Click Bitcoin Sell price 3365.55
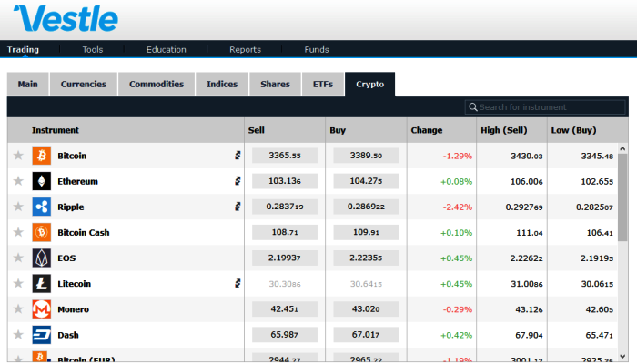The height and width of the screenshot is (364, 637). coord(284,156)
